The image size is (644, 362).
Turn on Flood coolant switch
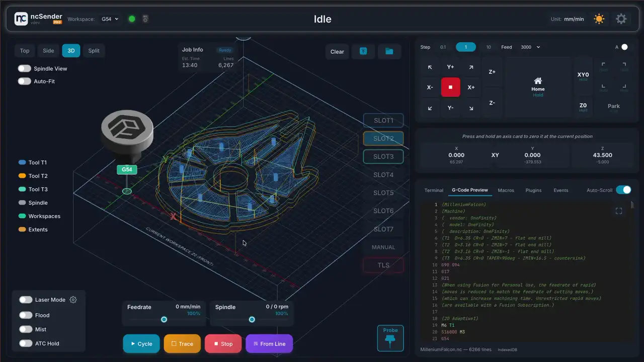(x=26, y=315)
